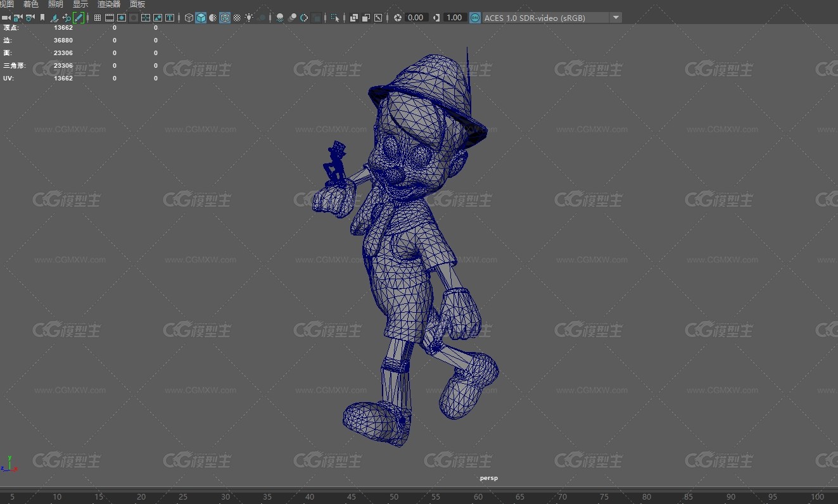The width and height of the screenshot is (838, 504).
Task: Click Screen Space Ambient Occlusion icon
Action: 280,18
